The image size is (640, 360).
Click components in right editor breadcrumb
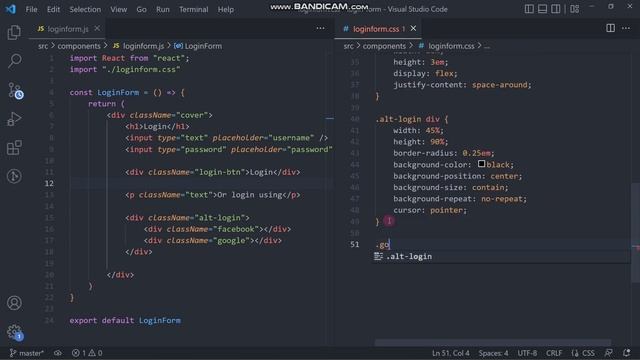(384, 46)
